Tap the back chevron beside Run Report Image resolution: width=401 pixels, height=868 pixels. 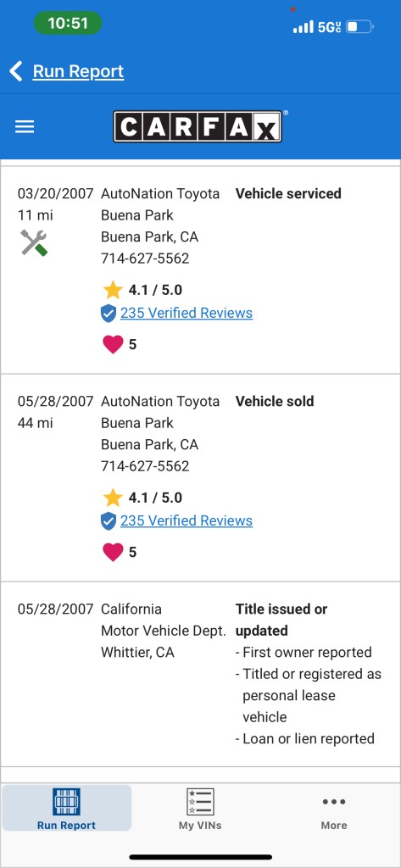[x=16, y=71]
